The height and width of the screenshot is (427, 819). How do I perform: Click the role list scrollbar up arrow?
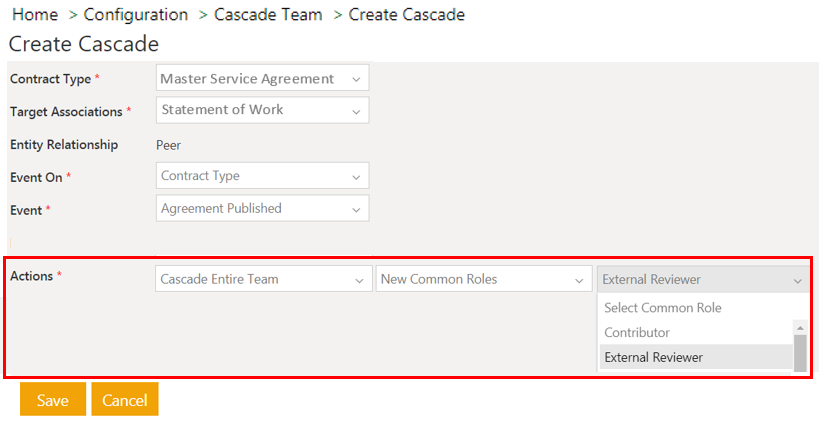(800, 327)
